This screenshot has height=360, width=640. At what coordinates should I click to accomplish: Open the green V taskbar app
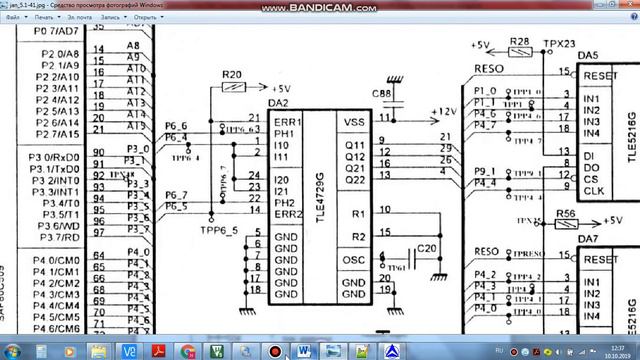point(217,351)
